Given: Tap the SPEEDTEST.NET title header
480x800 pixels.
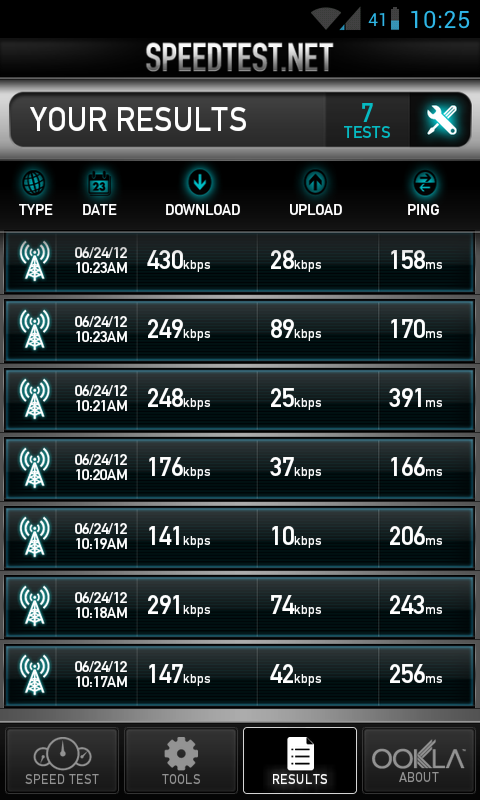Looking at the screenshot, I should [240, 57].
